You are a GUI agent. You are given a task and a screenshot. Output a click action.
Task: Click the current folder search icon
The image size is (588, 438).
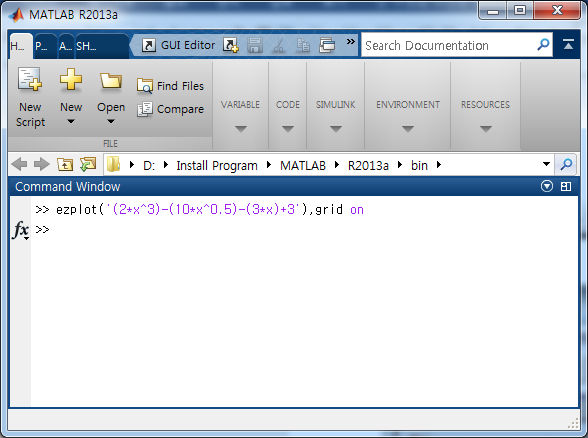pos(566,164)
